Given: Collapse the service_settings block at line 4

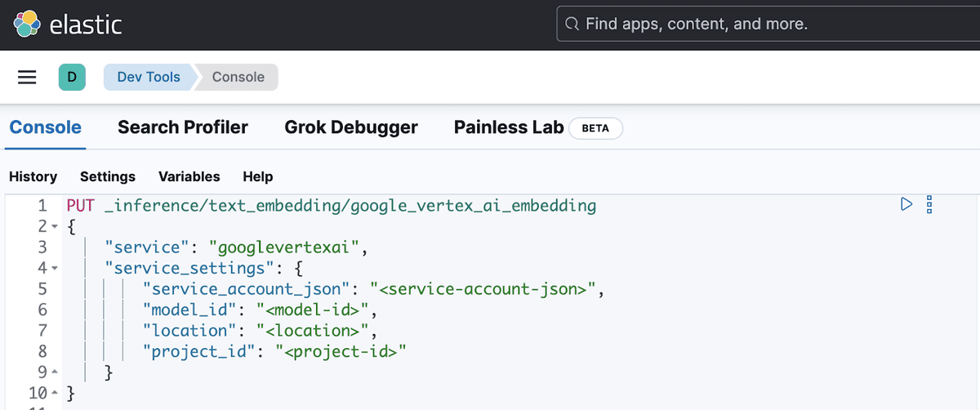Looking at the screenshot, I should 54,268.
